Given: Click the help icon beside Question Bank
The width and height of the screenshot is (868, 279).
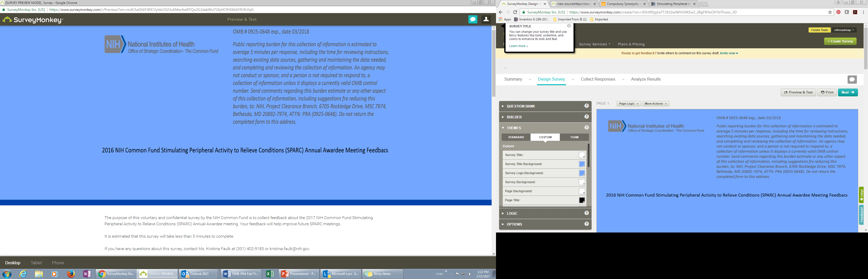Looking at the screenshot, I should point(586,106).
